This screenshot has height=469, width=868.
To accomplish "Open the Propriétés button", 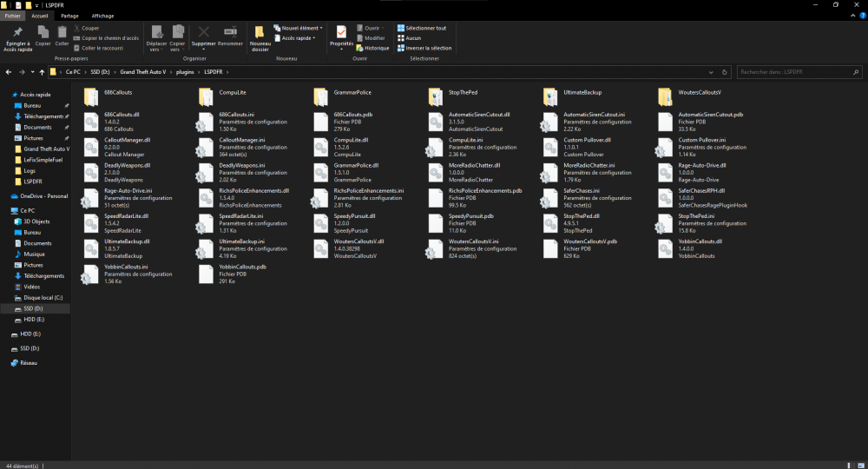I will click(x=341, y=37).
